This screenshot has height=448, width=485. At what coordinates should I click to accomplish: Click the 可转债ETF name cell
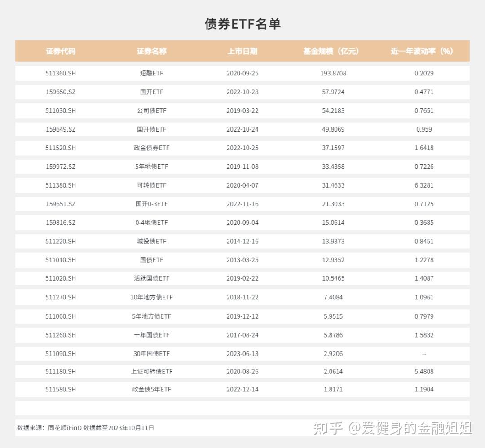point(152,185)
